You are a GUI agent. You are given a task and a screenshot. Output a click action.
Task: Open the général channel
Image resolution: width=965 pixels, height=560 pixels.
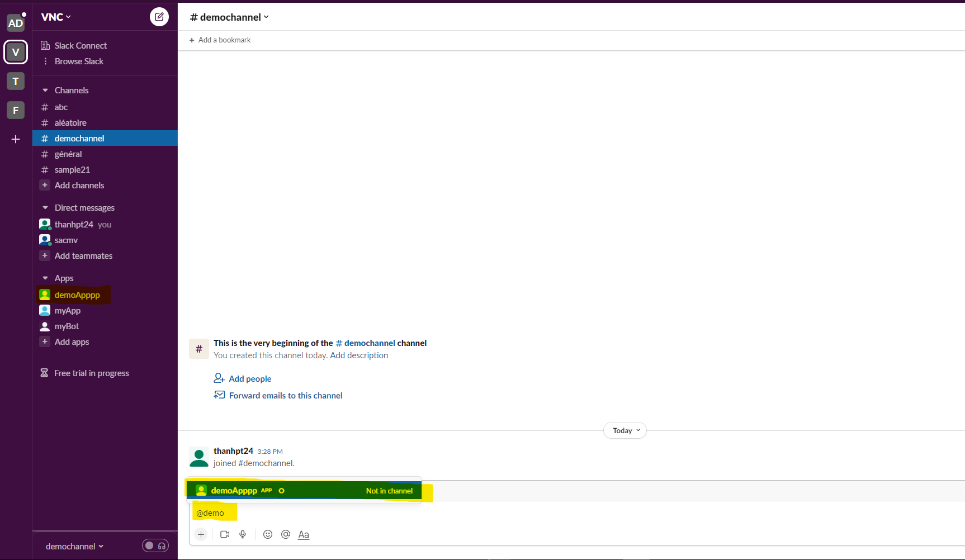pos(105,154)
